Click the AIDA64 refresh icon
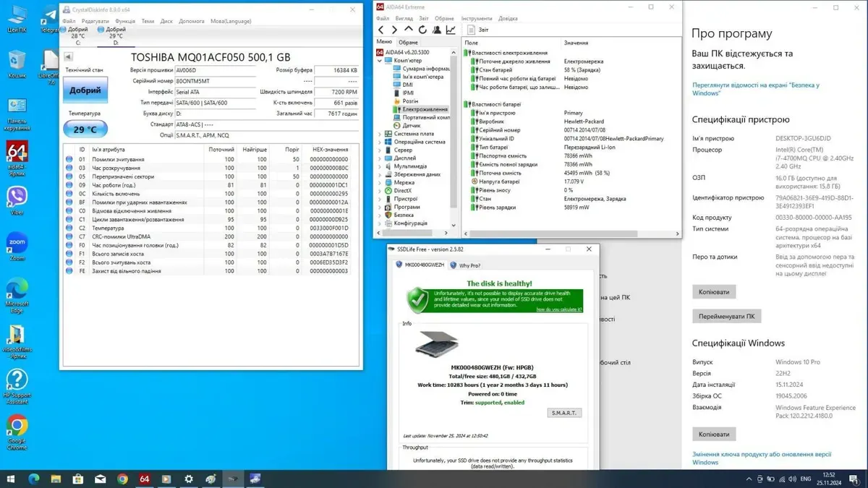This screenshot has width=868, height=488. (422, 30)
